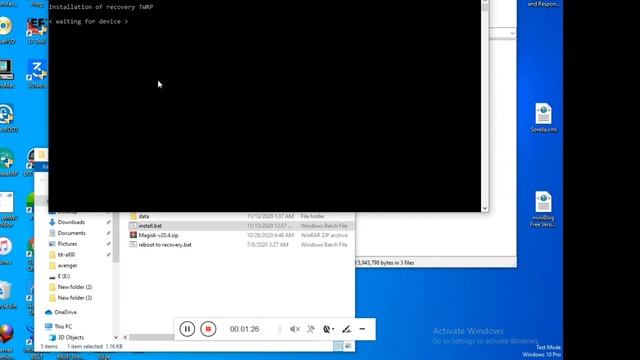Minimize the recorder toolbar
Screen dimensions: 640x360
[x=362, y=329]
